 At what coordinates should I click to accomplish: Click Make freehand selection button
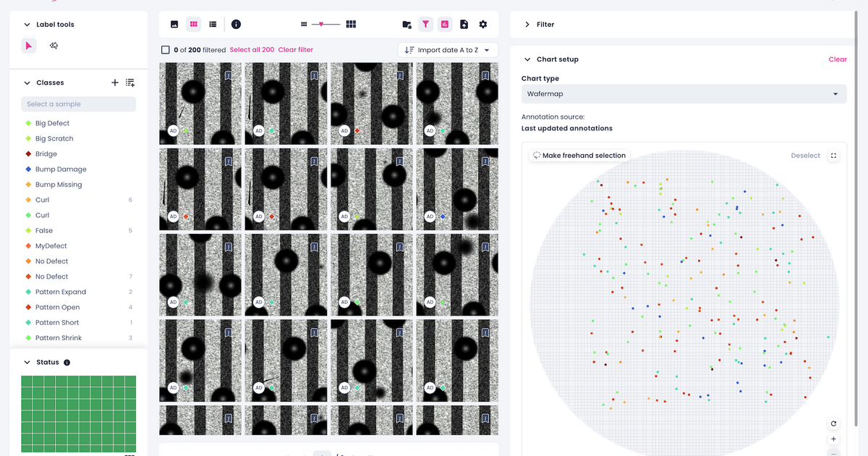[578, 155]
